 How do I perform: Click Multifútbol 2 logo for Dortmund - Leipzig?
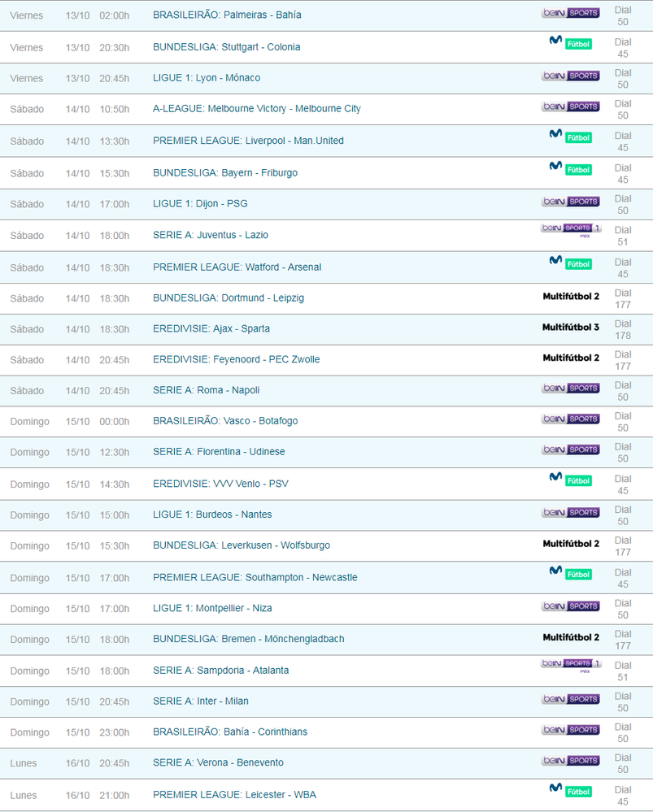point(571,296)
